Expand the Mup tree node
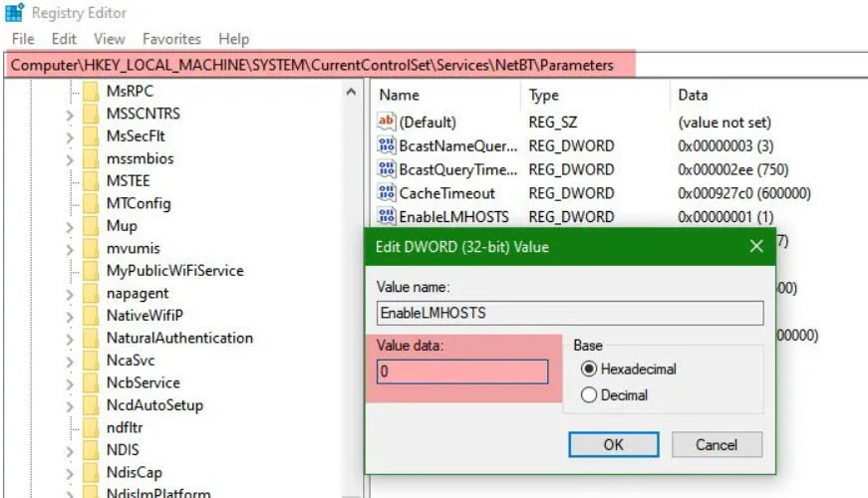Image resolution: width=868 pixels, height=498 pixels. (x=70, y=226)
